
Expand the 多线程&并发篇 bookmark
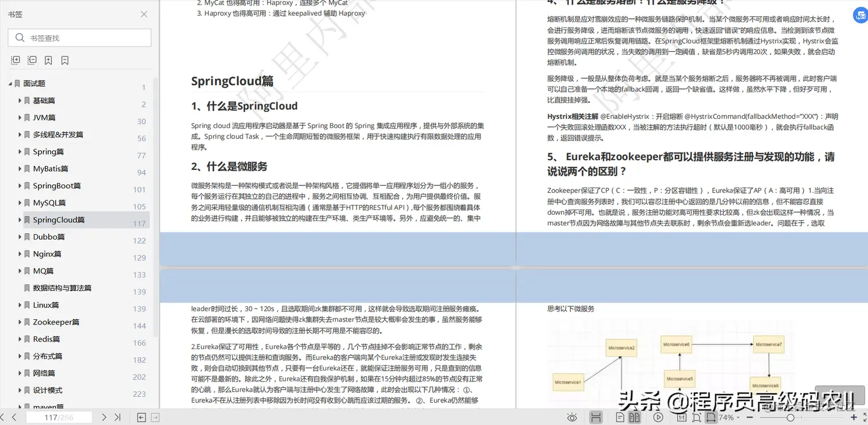pyautogui.click(x=20, y=134)
